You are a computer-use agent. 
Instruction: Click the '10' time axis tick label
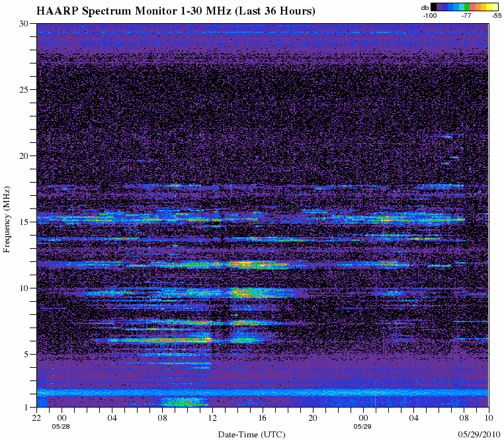[489, 418]
